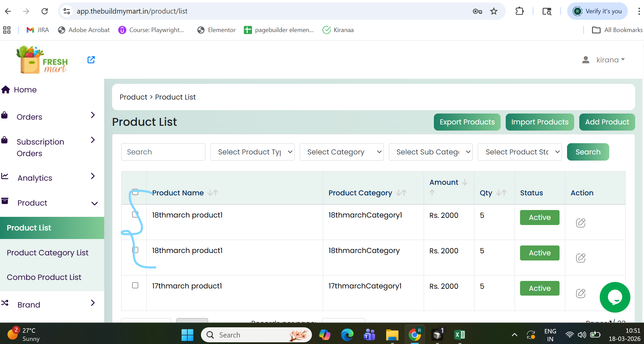Open site information icon in address bar
Image resolution: width=644 pixels, height=344 pixels.
click(x=67, y=11)
